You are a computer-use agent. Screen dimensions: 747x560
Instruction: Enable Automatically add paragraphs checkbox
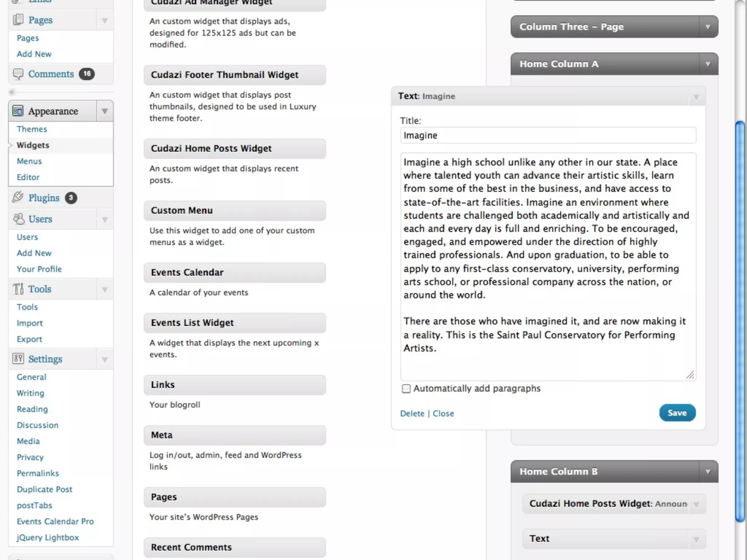406,389
